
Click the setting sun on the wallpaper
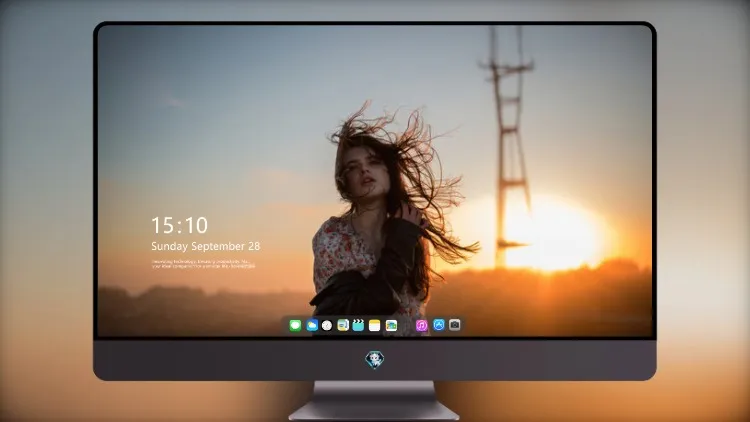pos(550,232)
